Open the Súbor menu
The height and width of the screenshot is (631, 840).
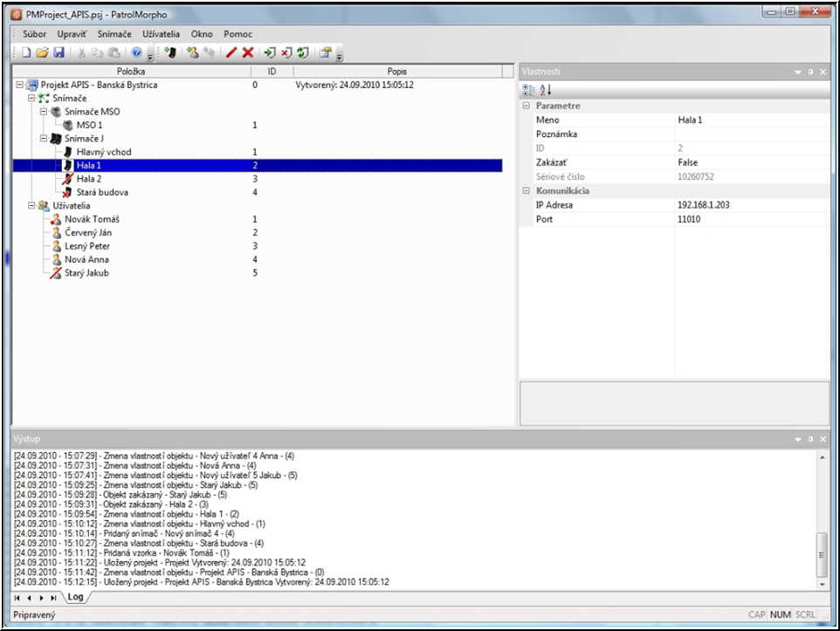[35, 34]
